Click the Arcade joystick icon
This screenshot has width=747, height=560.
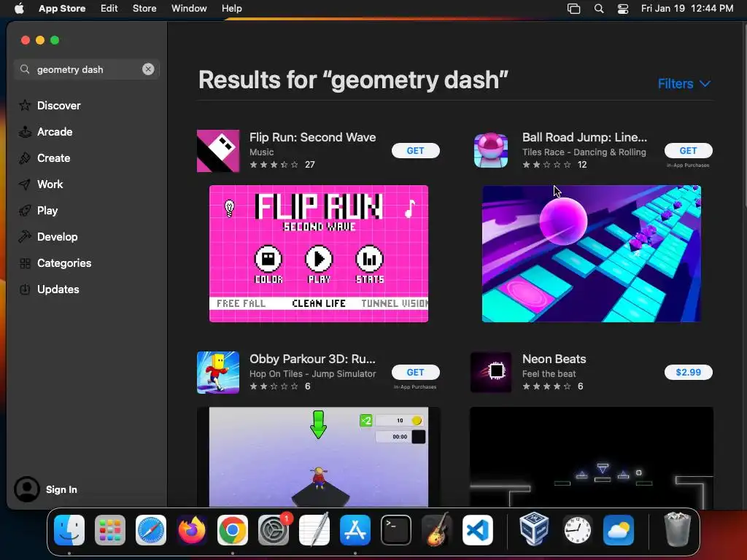click(x=25, y=132)
